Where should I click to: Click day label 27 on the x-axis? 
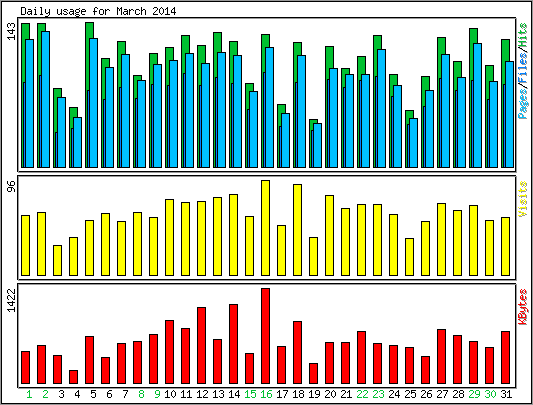(442, 394)
